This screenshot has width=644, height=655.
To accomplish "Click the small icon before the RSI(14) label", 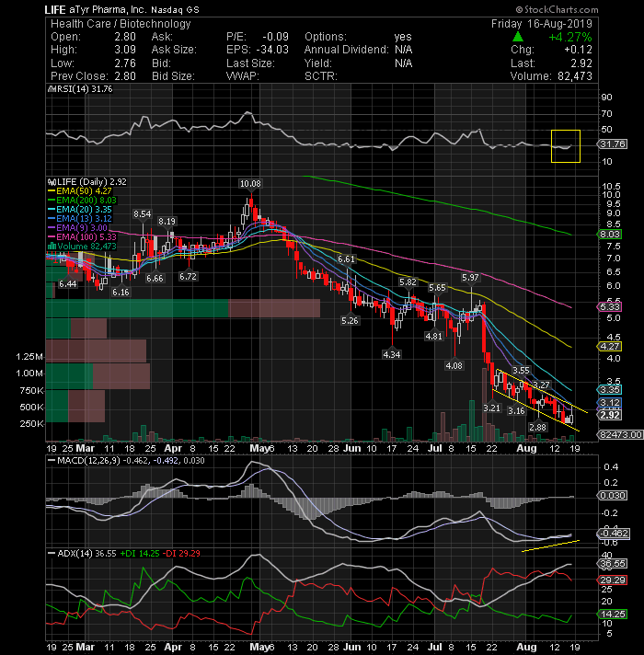I will point(52,89).
